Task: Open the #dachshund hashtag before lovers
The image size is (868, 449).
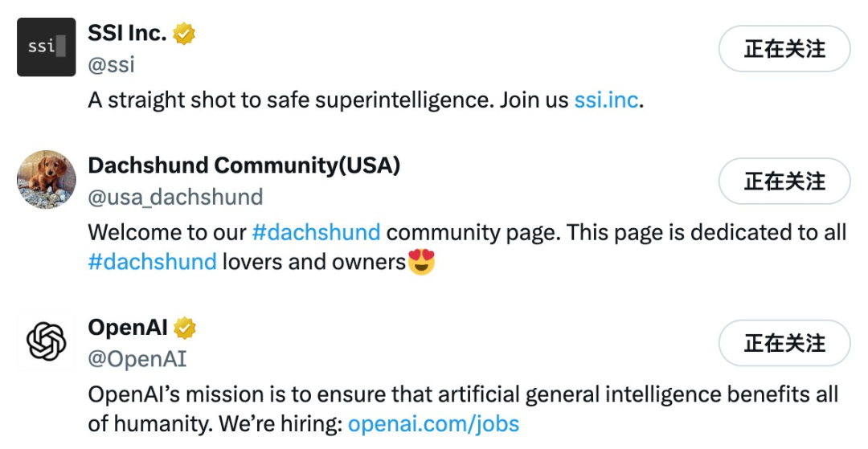Action: 152,262
